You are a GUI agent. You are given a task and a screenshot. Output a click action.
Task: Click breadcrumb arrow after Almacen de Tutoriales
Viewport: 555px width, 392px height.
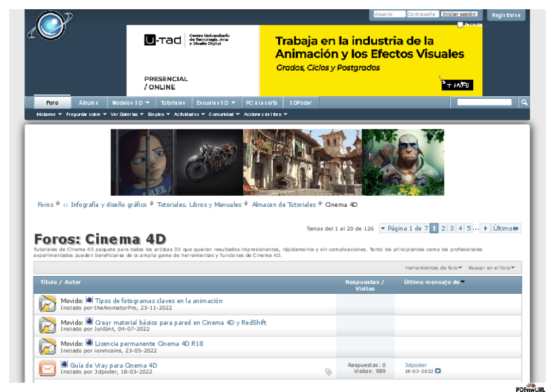point(320,204)
